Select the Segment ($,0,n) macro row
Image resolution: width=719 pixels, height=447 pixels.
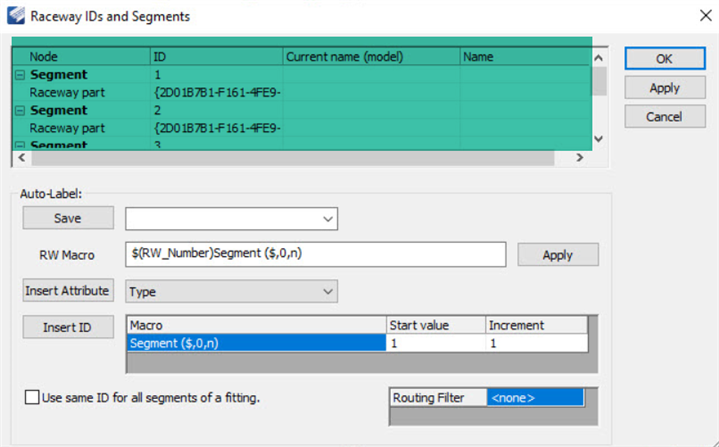[256, 343]
